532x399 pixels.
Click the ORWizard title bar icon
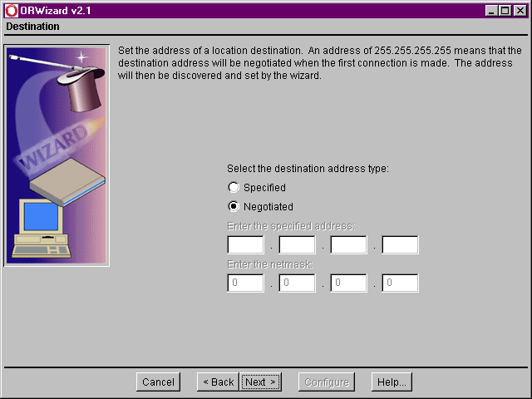(x=10, y=10)
